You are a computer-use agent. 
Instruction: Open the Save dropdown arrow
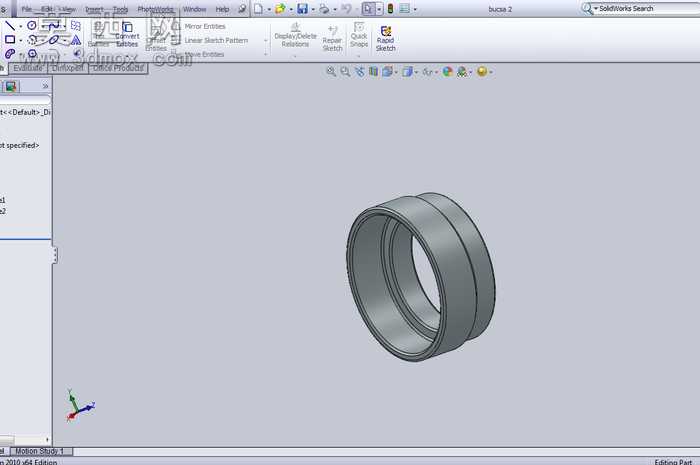(x=312, y=9)
